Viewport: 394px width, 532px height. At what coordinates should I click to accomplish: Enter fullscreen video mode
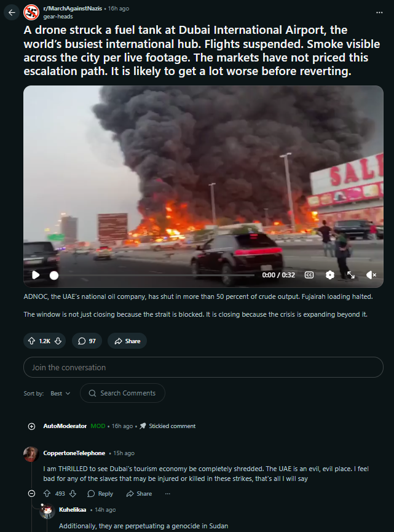tap(351, 275)
